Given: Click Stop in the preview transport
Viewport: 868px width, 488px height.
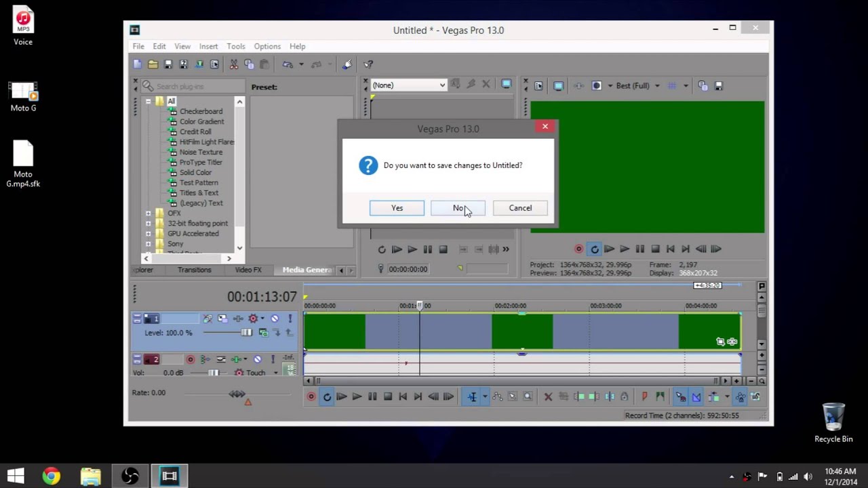Looking at the screenshot, I should [655, 249].
